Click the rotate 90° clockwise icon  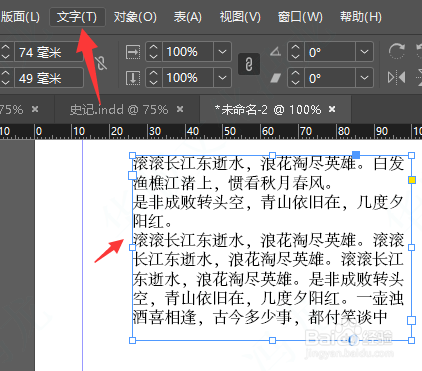click(x=397, y=52)
